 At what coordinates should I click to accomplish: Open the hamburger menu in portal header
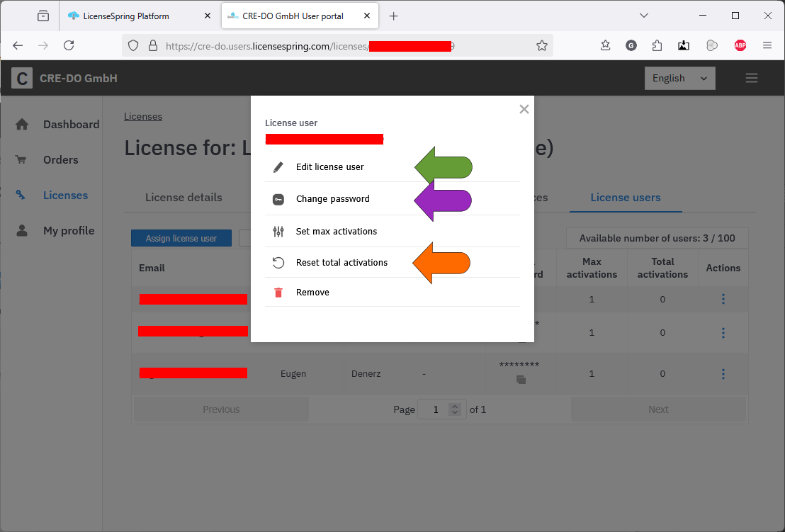(751, 78)
